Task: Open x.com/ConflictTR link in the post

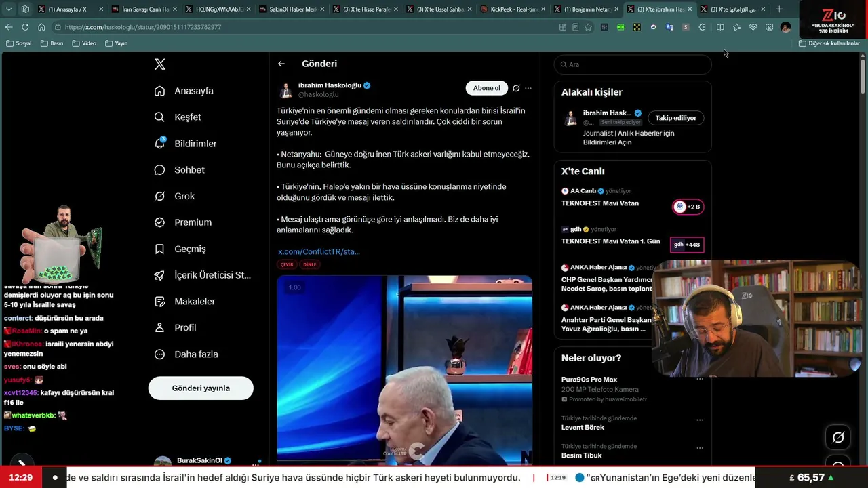Action: pyautogui.click(x=319, y=251)
